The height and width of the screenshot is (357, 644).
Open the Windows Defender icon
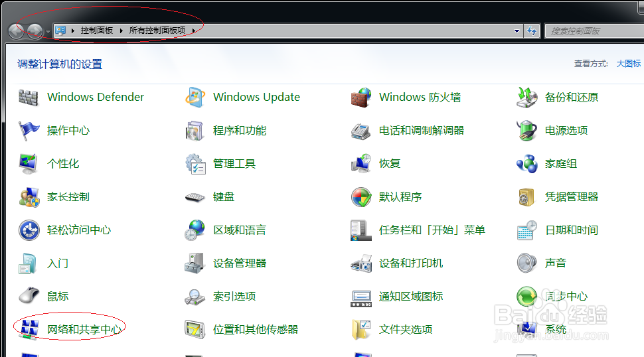tap(29, 98)
